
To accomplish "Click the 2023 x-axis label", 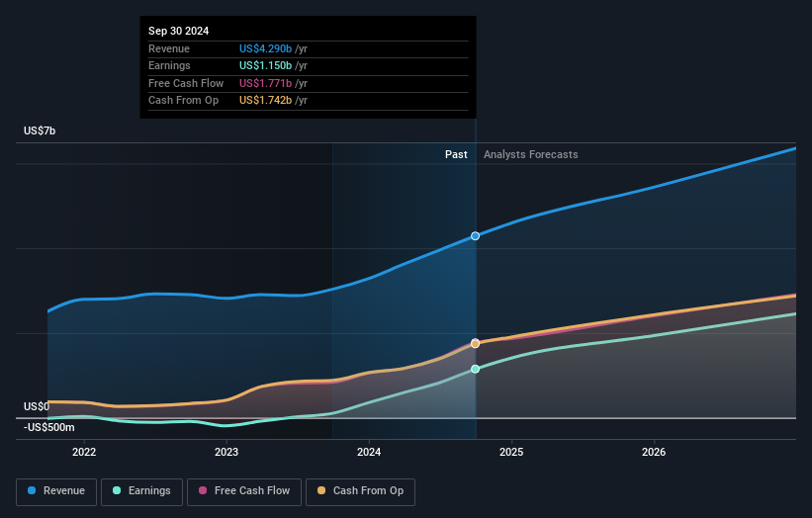I will (x=226, y=452).
